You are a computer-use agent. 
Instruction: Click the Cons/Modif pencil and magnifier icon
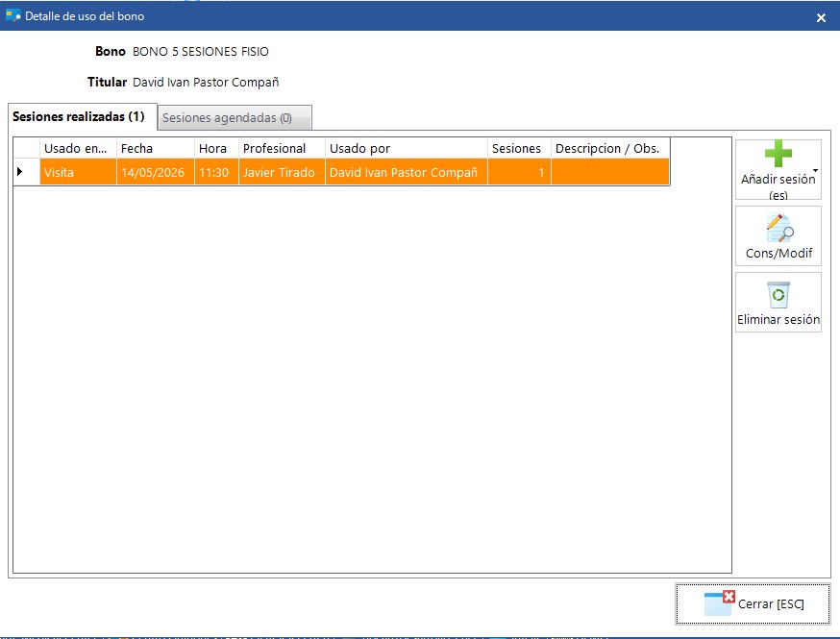point(779,228)
